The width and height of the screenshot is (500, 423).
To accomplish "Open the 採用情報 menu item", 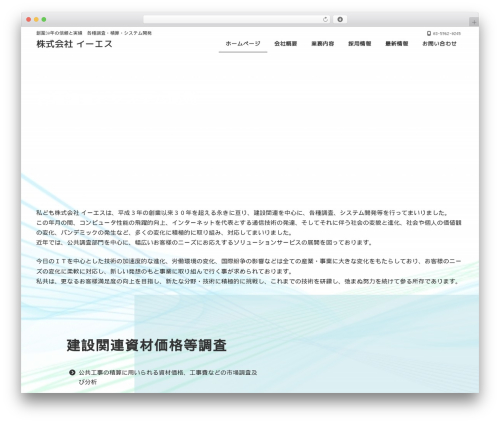I will click(360, 44).
